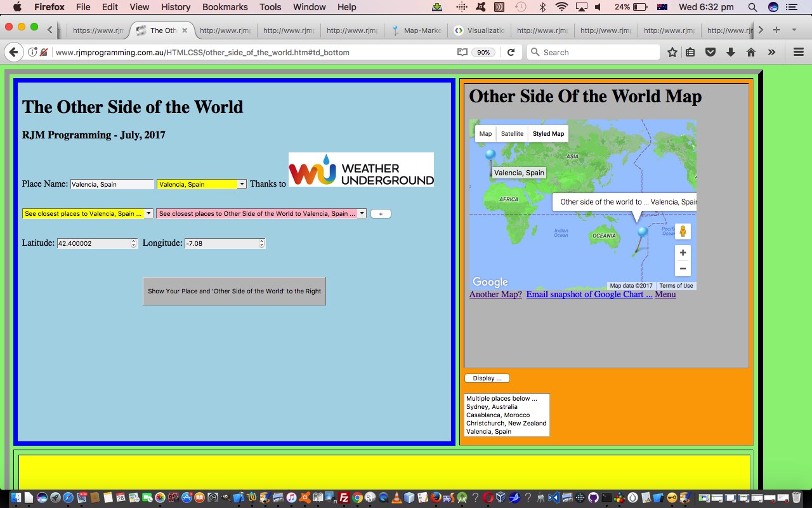Select the plain Map view type
Viewport: 812px width, 508px height.
[x=485, y=134]
